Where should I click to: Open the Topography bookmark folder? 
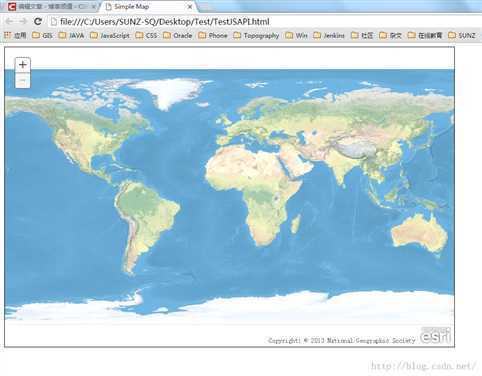tap(256, 35)
